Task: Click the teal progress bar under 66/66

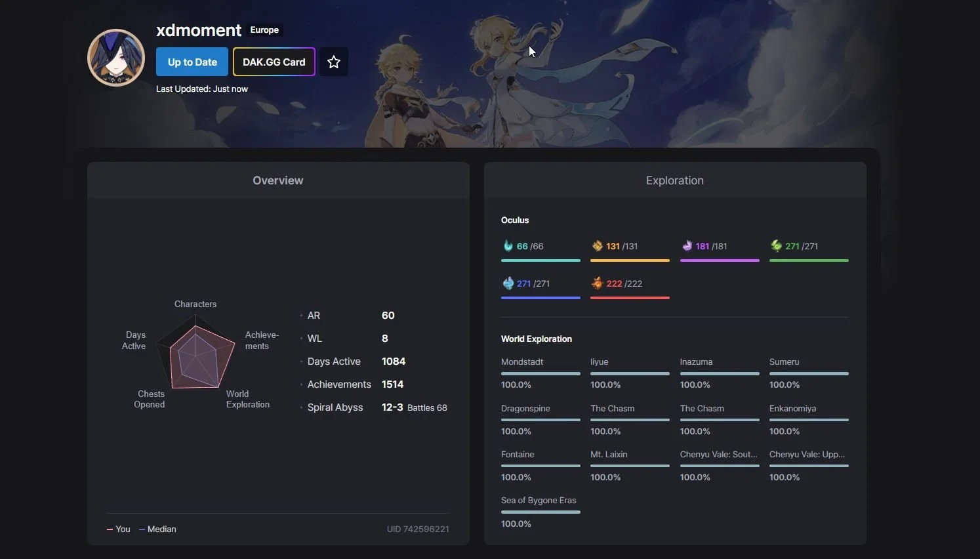Action: pos(541,260)
